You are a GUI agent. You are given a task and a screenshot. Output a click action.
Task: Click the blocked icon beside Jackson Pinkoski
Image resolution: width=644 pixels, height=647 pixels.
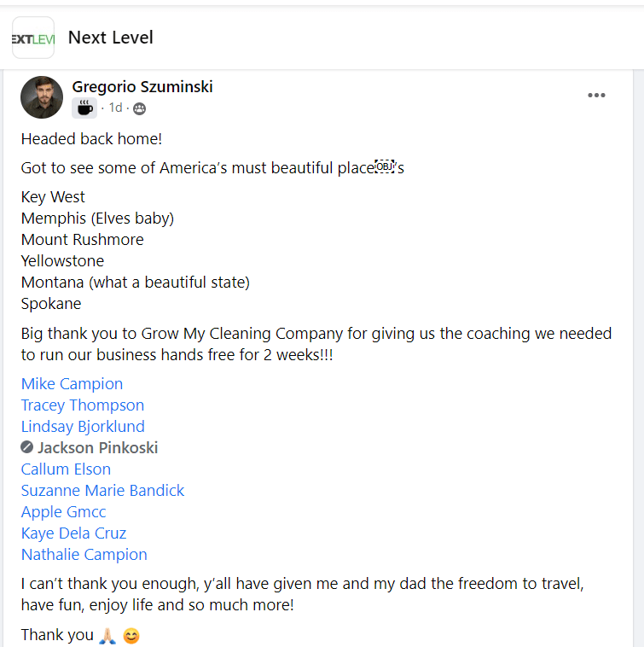pyautogui.click(x=27, y=448)
